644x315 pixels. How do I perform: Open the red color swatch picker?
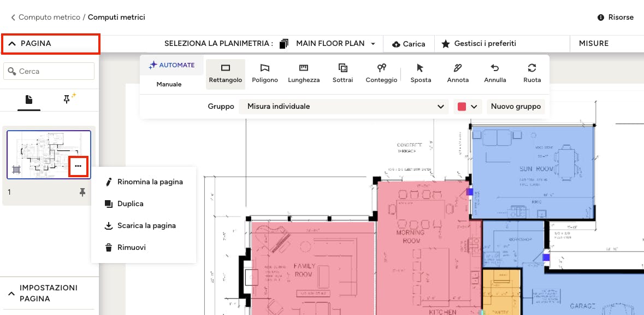(x=468, y=107)
